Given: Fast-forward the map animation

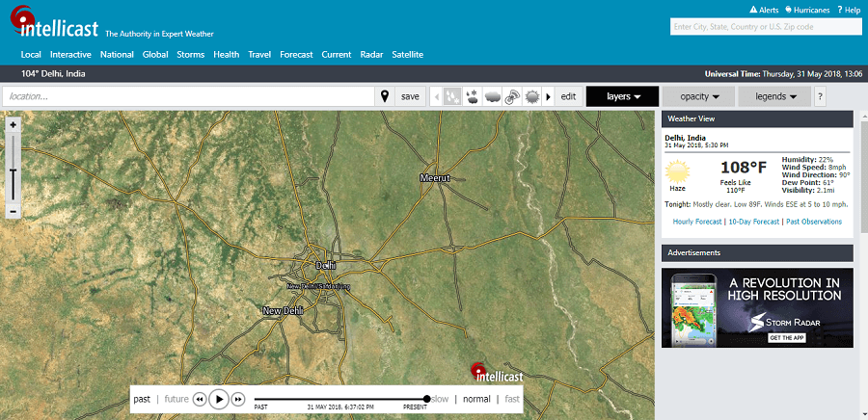Looking at the screenshot, I should (x=238, y=399).
